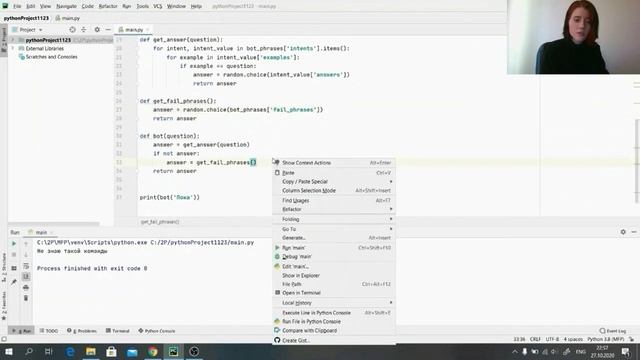Open Local History submenu
640x360 pixels.
click(334, 303)
